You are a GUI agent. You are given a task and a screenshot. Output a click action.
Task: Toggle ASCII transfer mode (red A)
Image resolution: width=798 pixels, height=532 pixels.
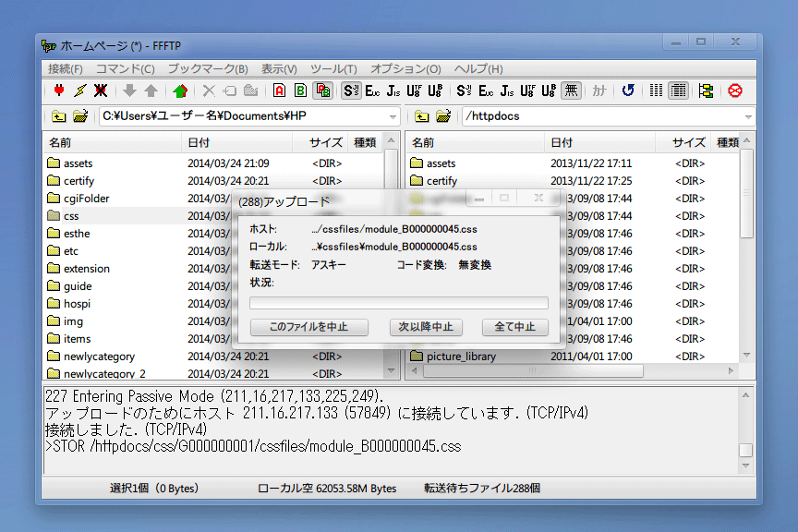pos(279,91)
